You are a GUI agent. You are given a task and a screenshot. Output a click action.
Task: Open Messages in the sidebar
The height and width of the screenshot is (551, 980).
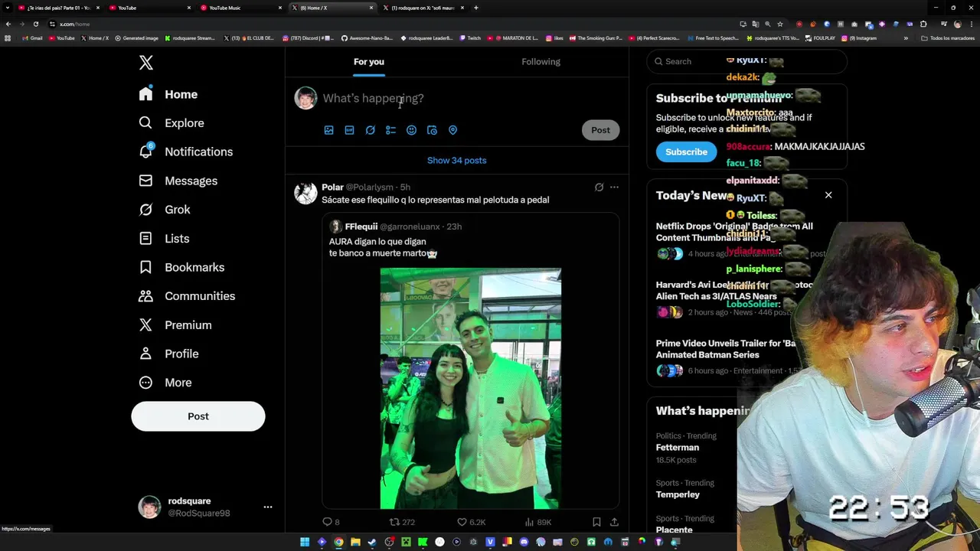(178, 181)
